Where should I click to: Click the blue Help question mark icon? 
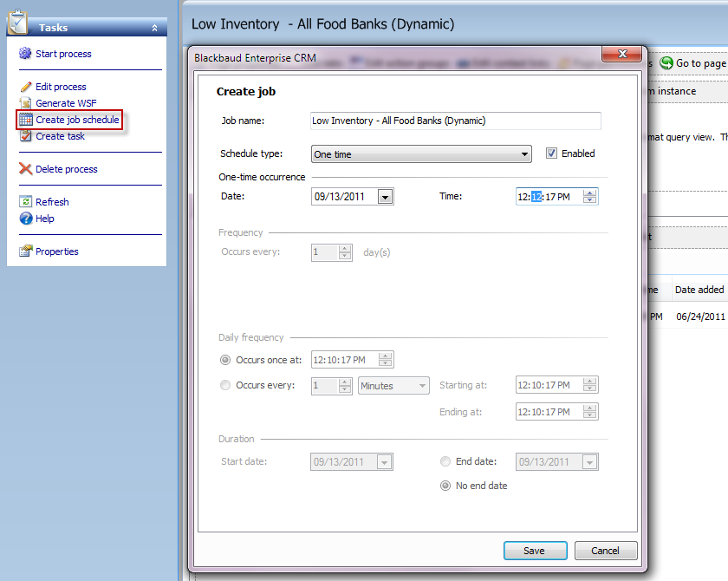click(x=25, y=219)
